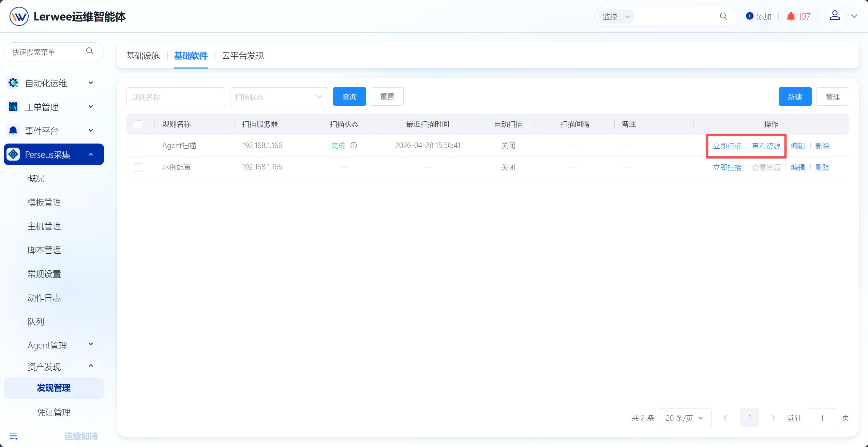Open 凭证管理 in the sidebar
Viewport: 868px width, 447px height.
(54, 412)
